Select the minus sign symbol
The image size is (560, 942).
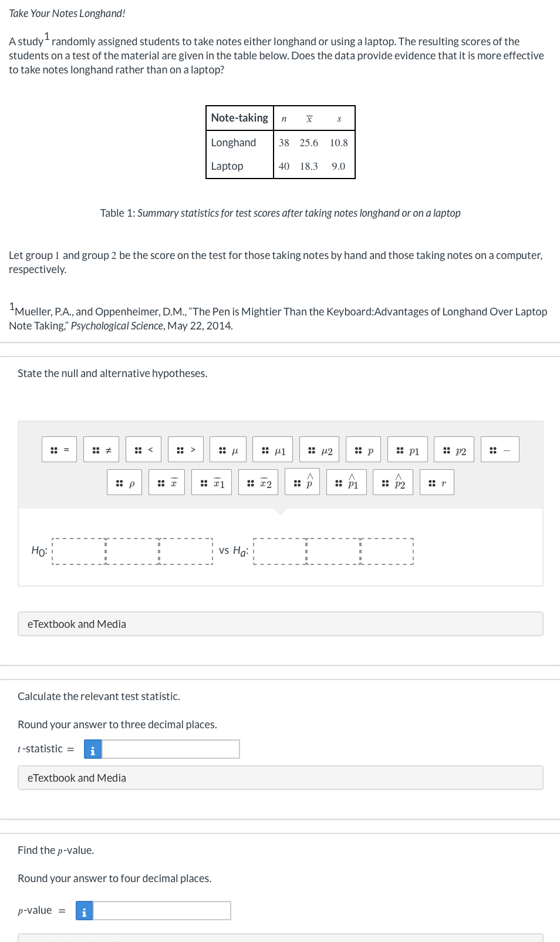click(500, 450)
